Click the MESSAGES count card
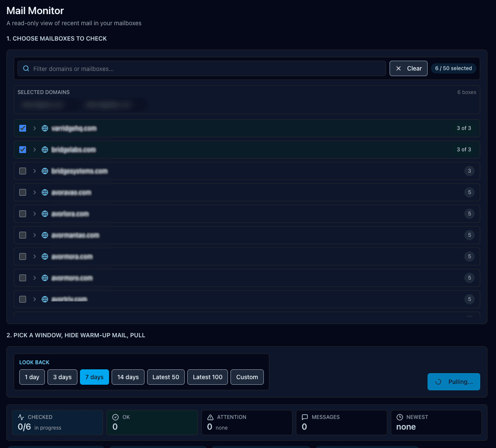The image size is (496, 448). point(342,423)
